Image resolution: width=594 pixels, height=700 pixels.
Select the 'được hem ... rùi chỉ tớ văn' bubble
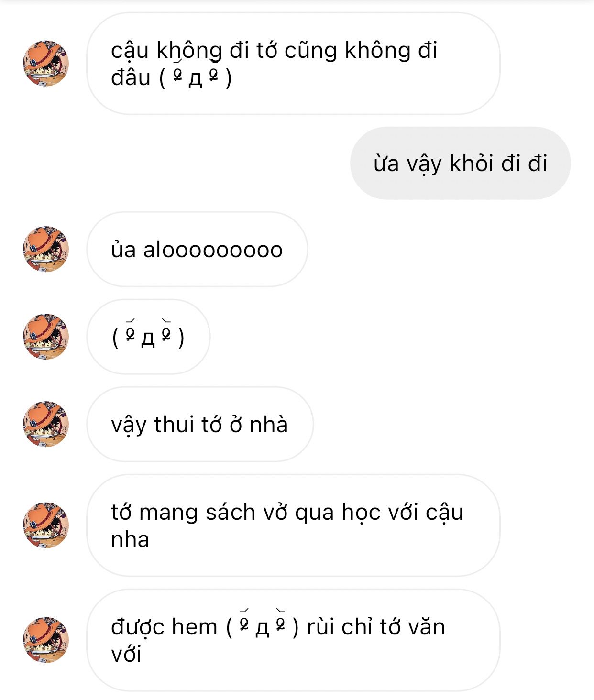click(293, 640)
